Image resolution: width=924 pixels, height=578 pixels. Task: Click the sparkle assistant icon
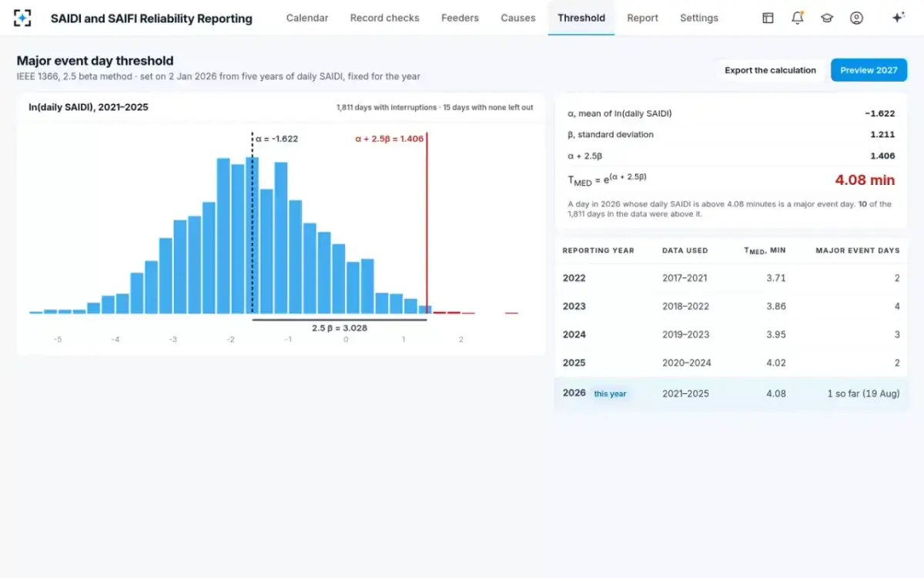point(898,18)
